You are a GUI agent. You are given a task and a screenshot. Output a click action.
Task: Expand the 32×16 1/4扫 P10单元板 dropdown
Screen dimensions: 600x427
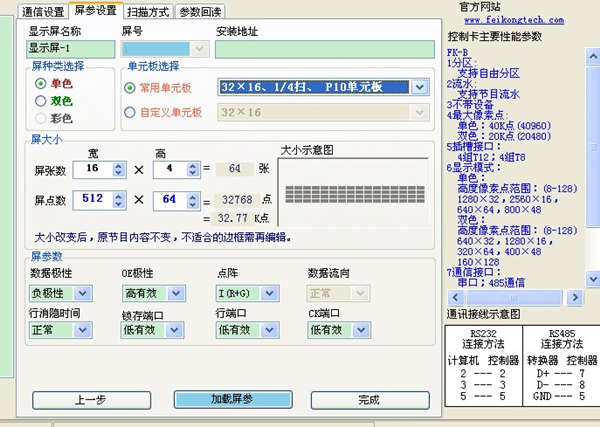419,87
